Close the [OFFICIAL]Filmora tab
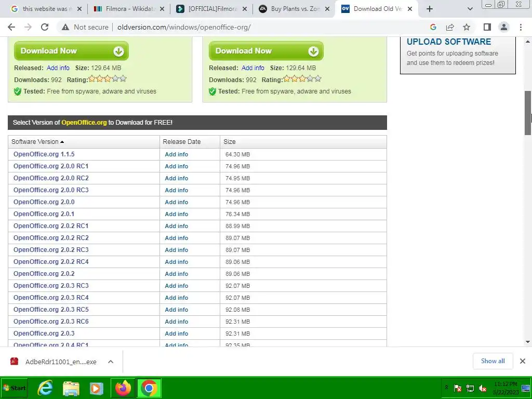This screenshot has width=532, height=399. [x=245, y=9]
